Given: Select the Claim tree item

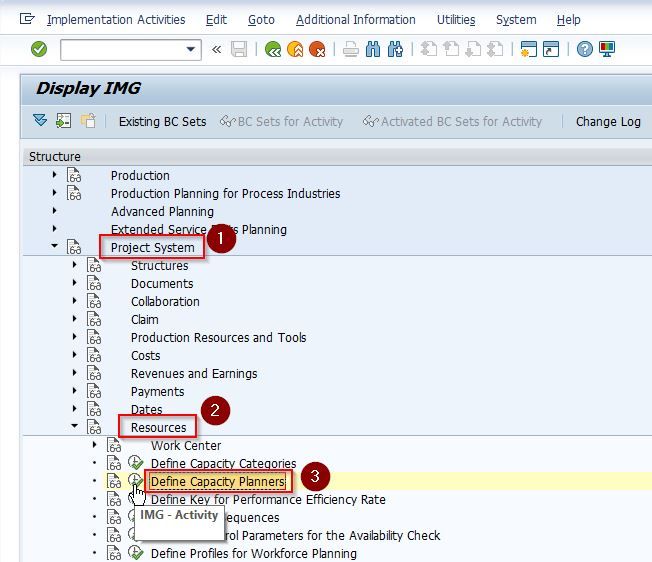Looking at the screenshot, I should pyautogui.click(x=144, y=320).
